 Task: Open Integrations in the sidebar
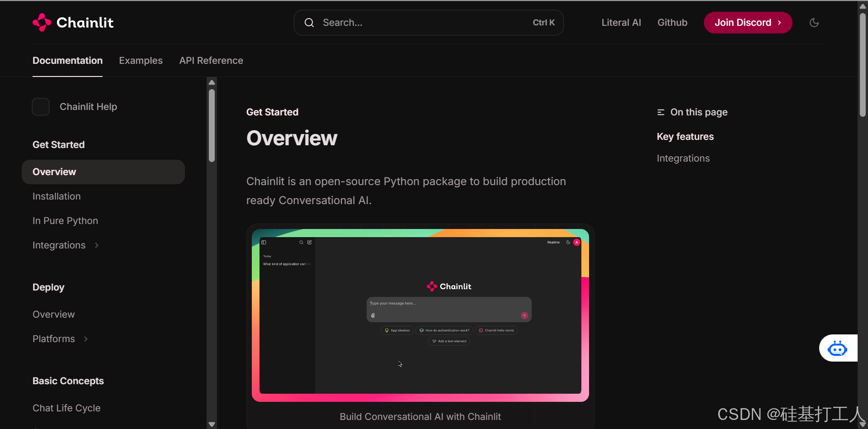pos(59,245)
